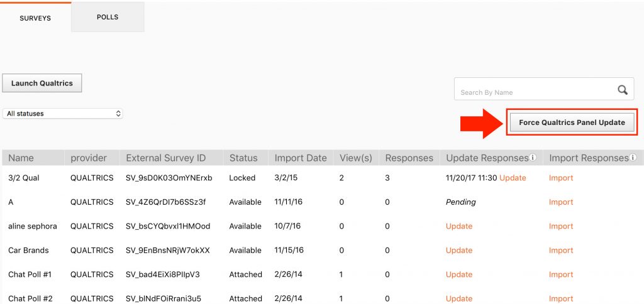Click Update link for Chat Poll #2
Image resolution: width=644 pixels, height=304 pixels.
coord(459,299)
